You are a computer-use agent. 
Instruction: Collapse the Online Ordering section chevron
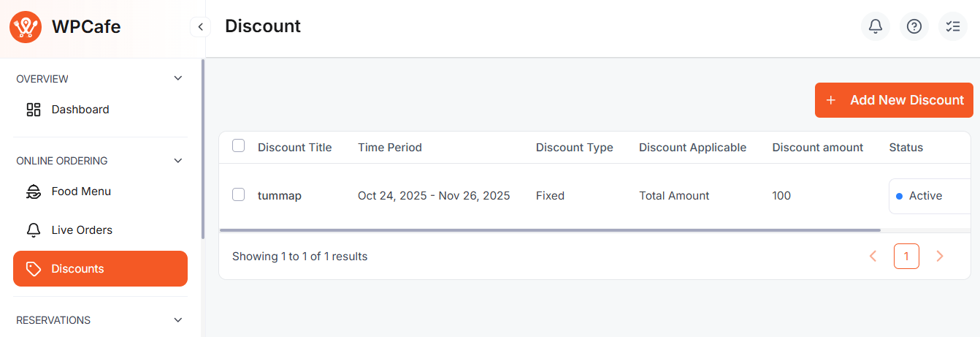[x=178, y=160]
